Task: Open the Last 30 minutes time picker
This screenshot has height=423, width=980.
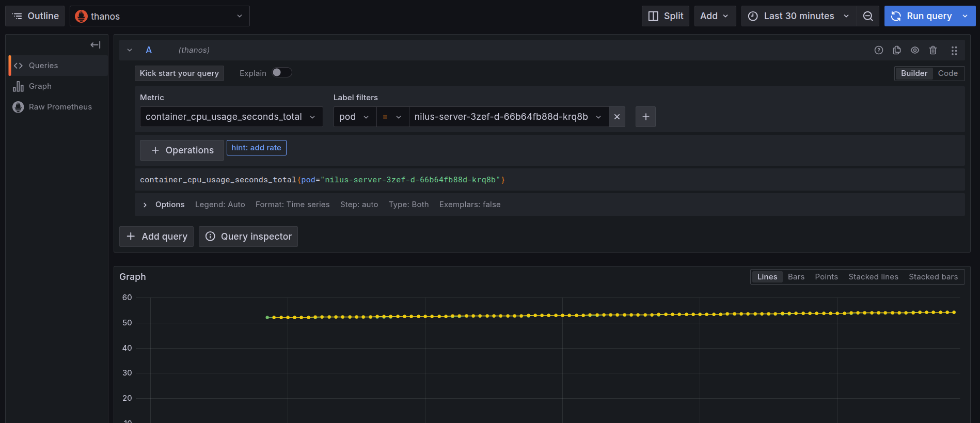Action: (798, 16)
